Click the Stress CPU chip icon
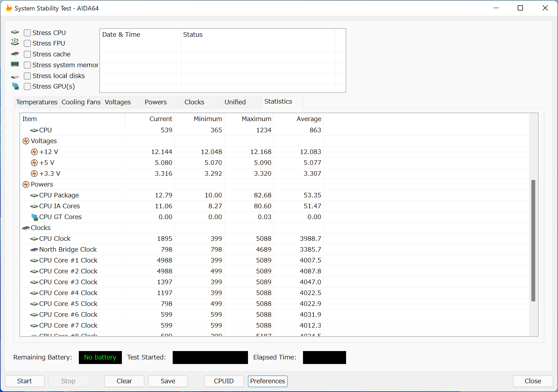Screen dimensions: 558x392 15,33
